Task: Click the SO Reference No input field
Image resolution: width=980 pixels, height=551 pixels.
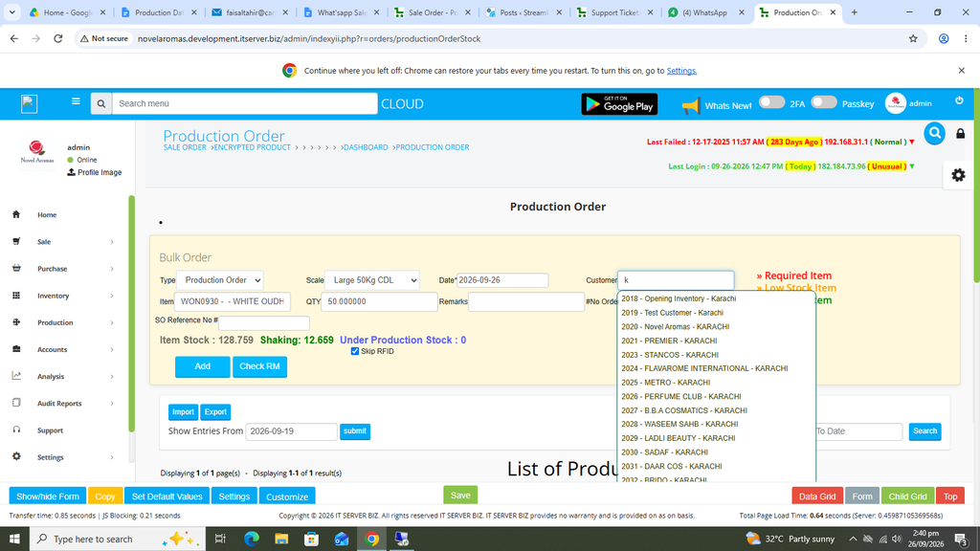Action: click(264, 323)
